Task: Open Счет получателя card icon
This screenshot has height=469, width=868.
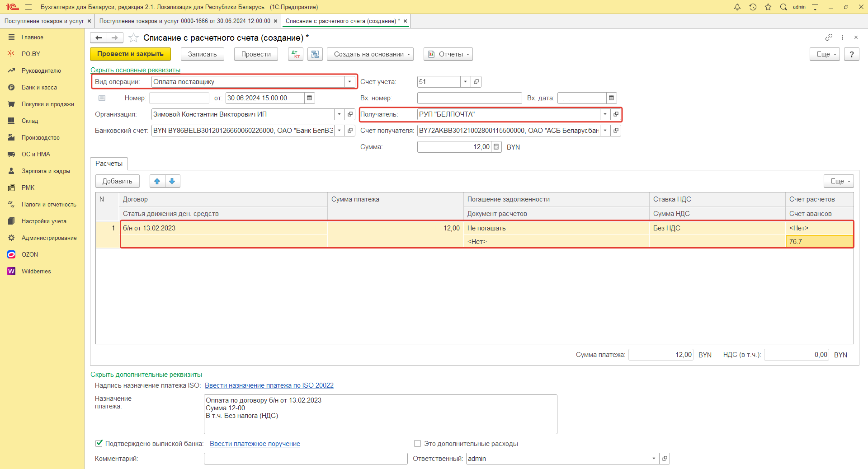Action: pyautogui.click(x=616, y=131)
